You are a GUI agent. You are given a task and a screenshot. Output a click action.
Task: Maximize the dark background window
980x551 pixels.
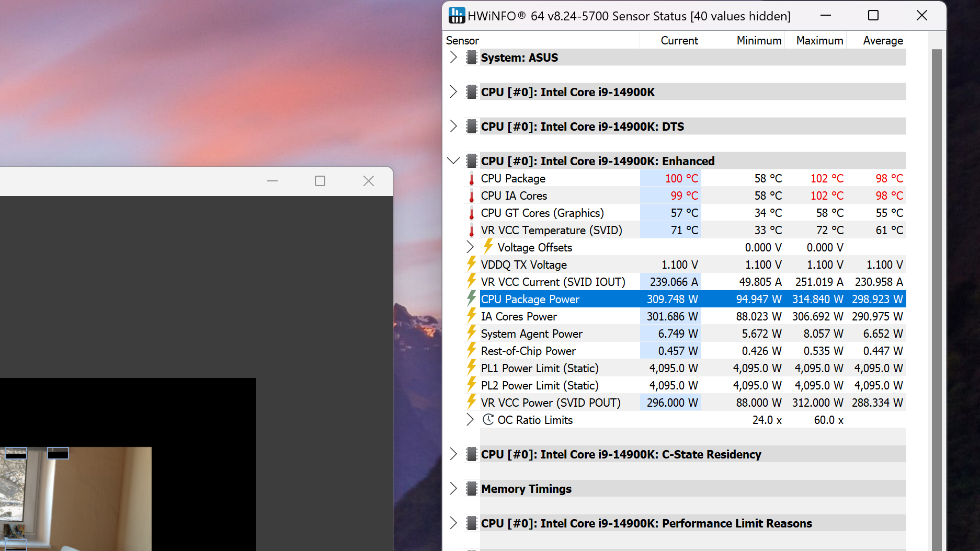click(x=320, y=181)
